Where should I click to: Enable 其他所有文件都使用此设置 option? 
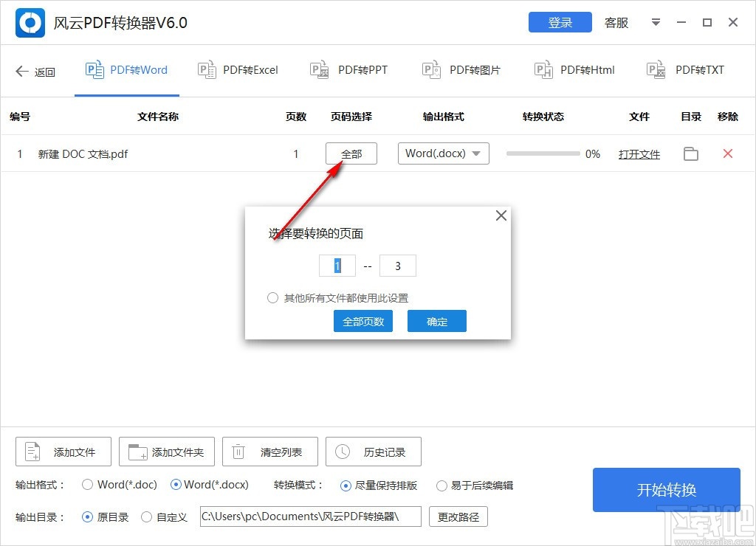pyautogui.click(x=272, y=297)
